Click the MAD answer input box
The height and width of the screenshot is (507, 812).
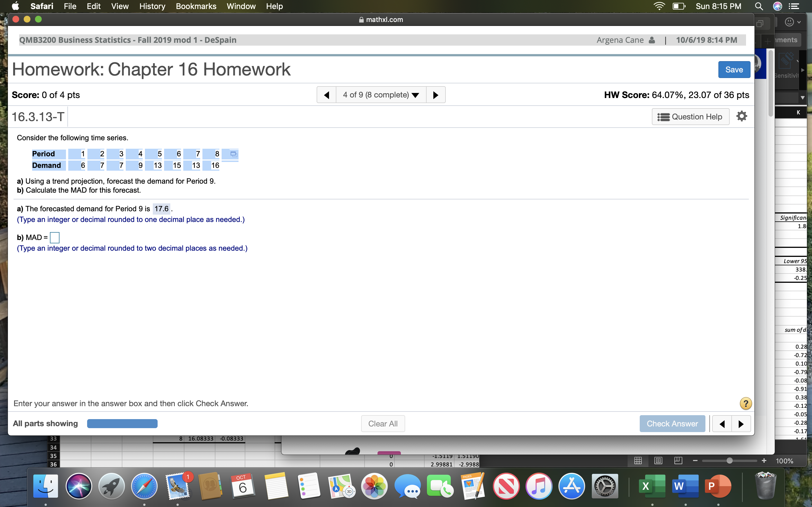55,238
